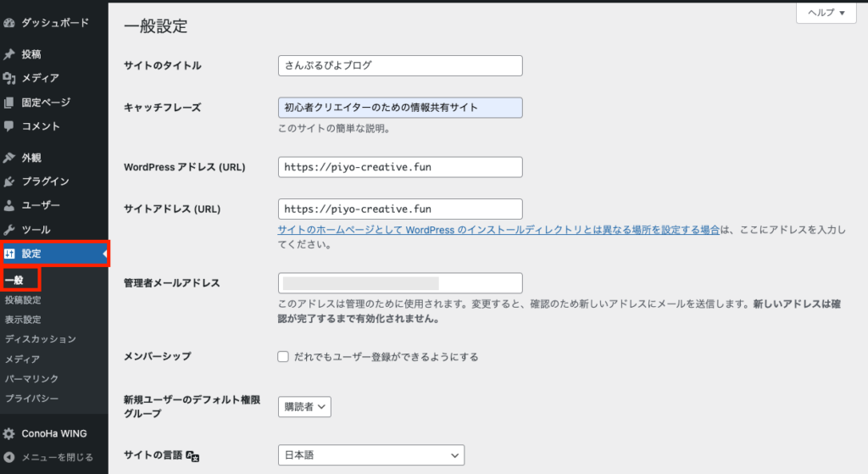
Task: Click the Users person icon
Action: coord(9,205)
